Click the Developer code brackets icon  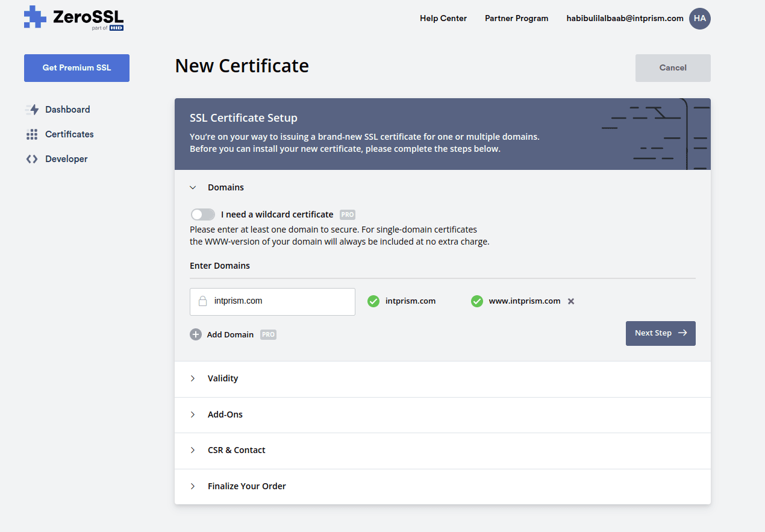click(x=32, y=159)
